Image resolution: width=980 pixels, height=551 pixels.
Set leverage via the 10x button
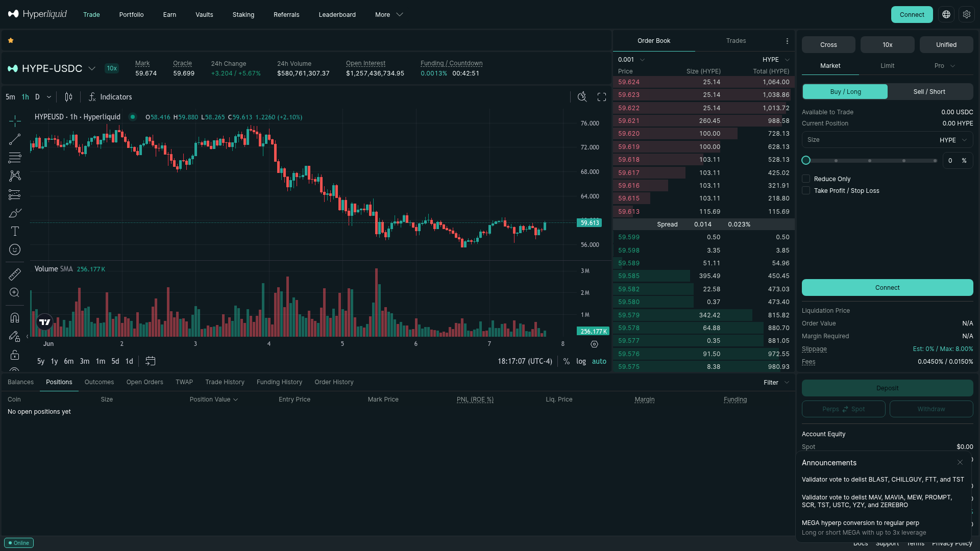888,45
